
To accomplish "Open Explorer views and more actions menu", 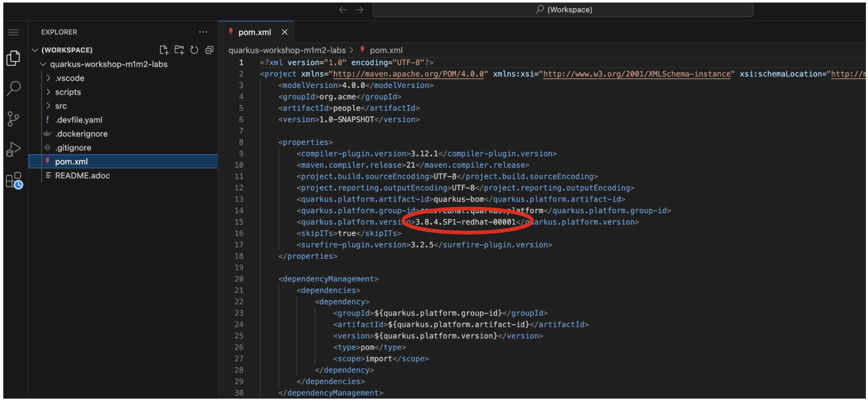I will coord(203,32).
